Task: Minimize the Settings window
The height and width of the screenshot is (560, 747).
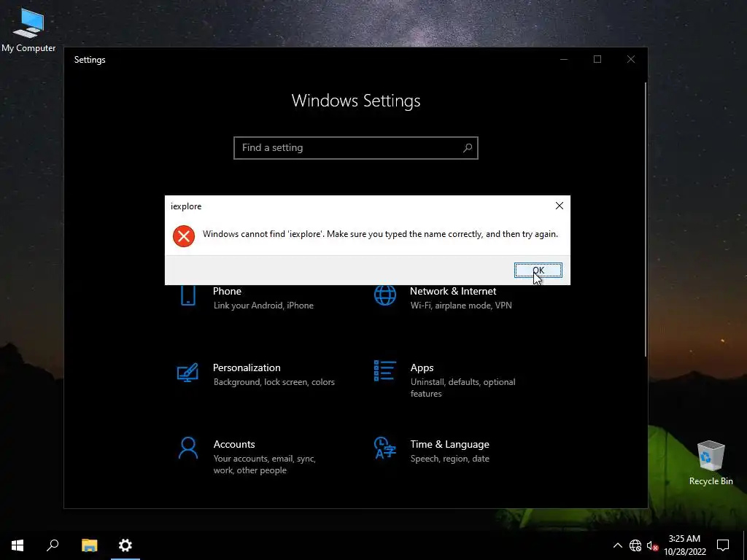Action: pos(564,59)
